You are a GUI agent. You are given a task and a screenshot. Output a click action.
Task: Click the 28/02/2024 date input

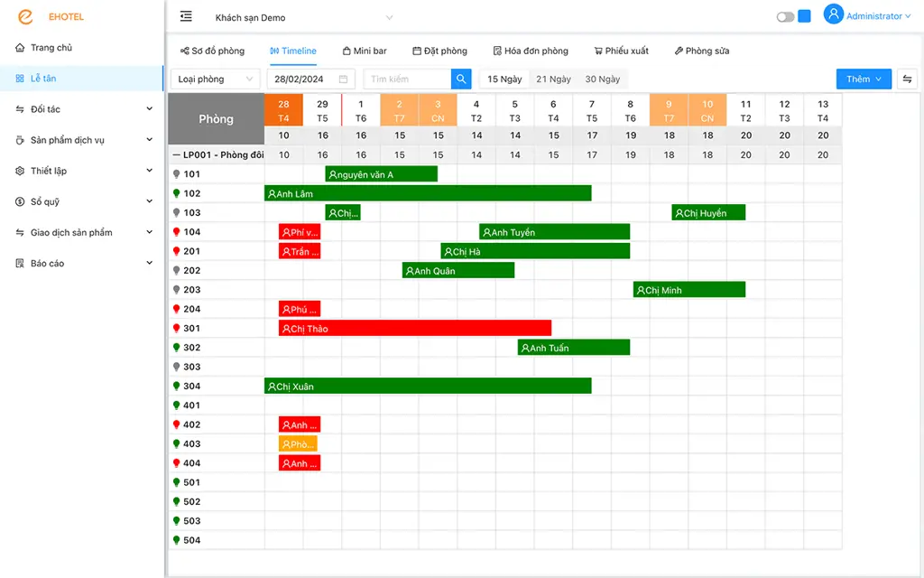tap(310, 79)
